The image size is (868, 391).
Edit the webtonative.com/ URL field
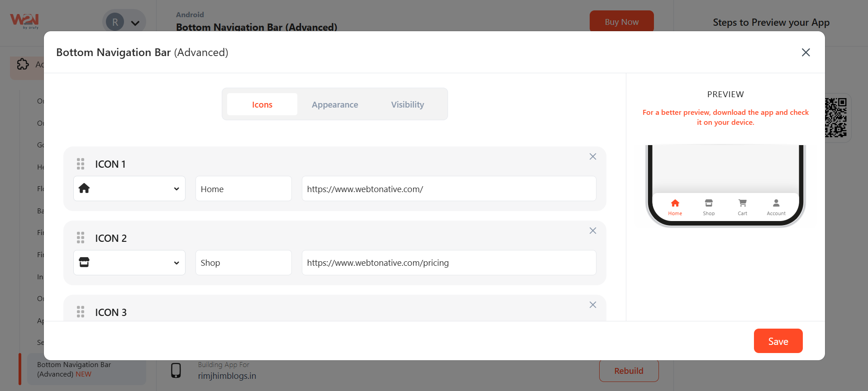pyautogui.click(x=449, y=188)
